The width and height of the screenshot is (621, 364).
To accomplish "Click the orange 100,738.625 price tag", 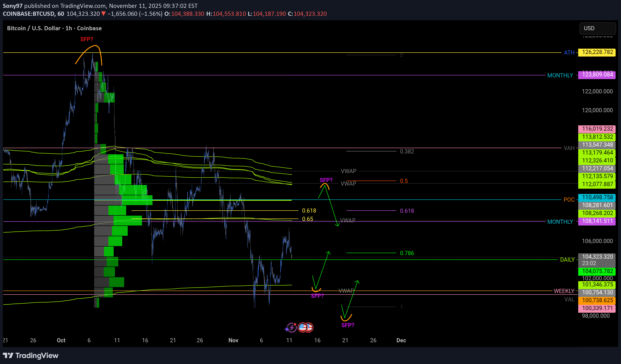I will click(x=597, y=300).
